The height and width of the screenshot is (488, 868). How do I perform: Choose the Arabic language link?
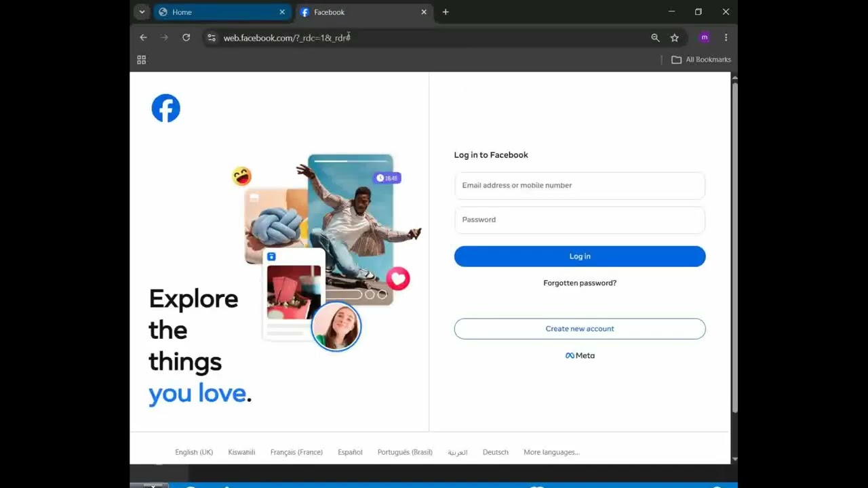coord(458,452)
